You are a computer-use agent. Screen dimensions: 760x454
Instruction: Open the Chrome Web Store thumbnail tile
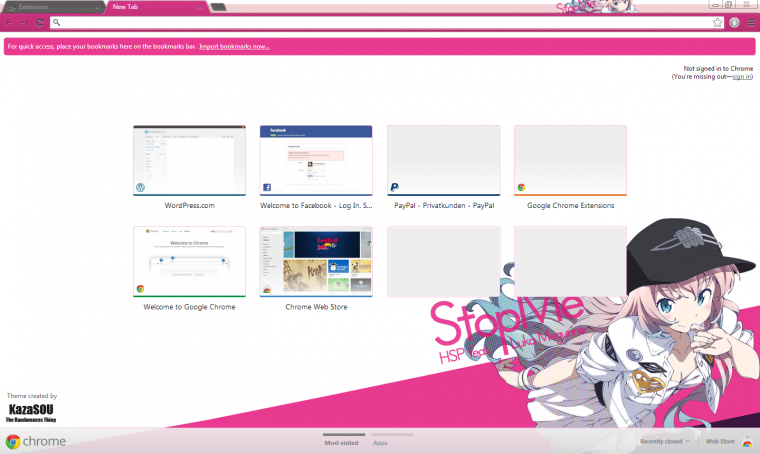click(x=316, y=262)
